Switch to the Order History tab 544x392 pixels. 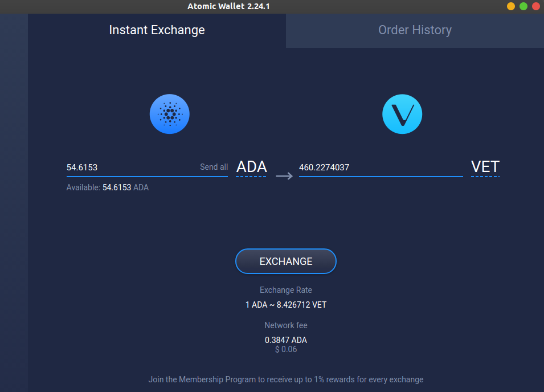tap(415, 30)
